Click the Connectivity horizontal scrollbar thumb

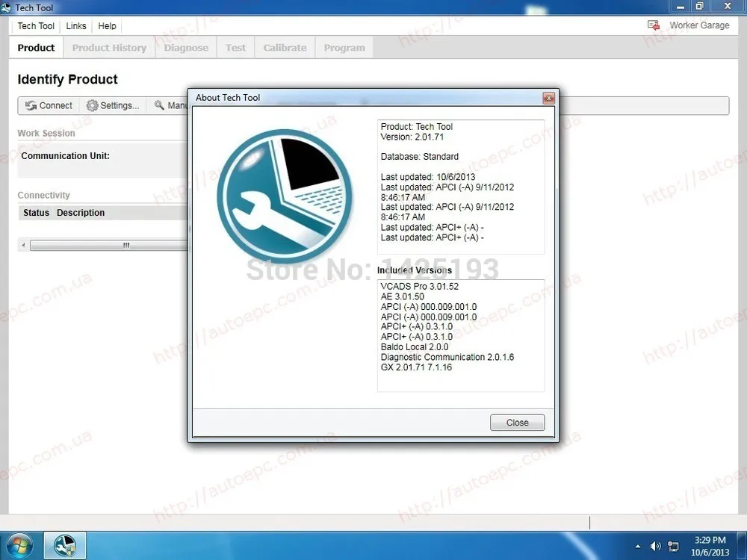point(109,245)
